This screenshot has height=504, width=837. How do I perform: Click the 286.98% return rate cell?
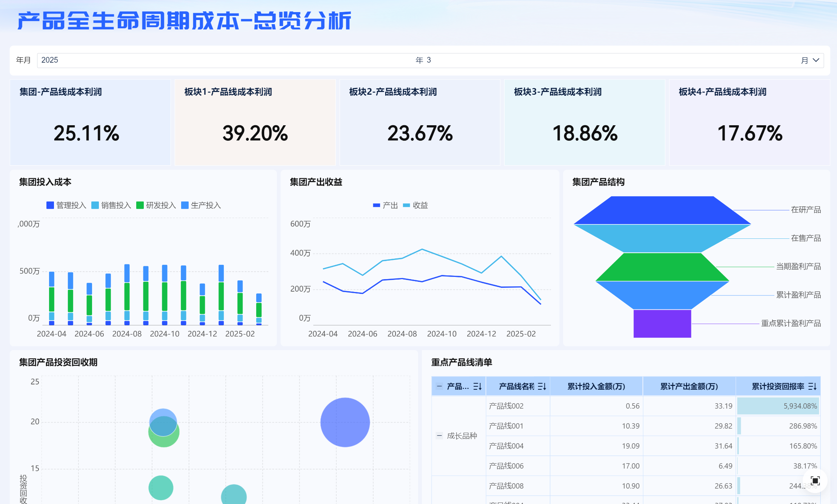click(778, 426)
